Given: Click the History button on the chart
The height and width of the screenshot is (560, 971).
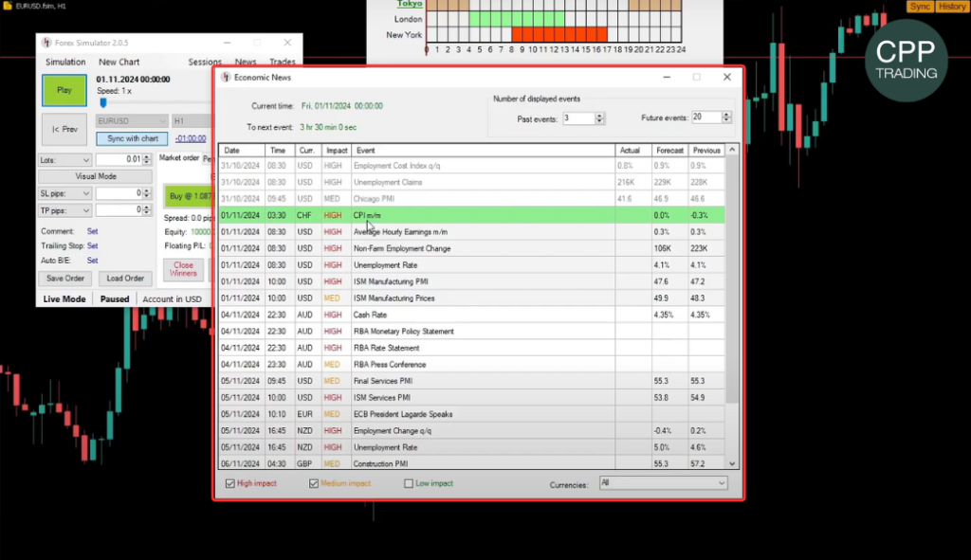Looking at the screenshot, I should pyautogui.click(x=951, y=7).
